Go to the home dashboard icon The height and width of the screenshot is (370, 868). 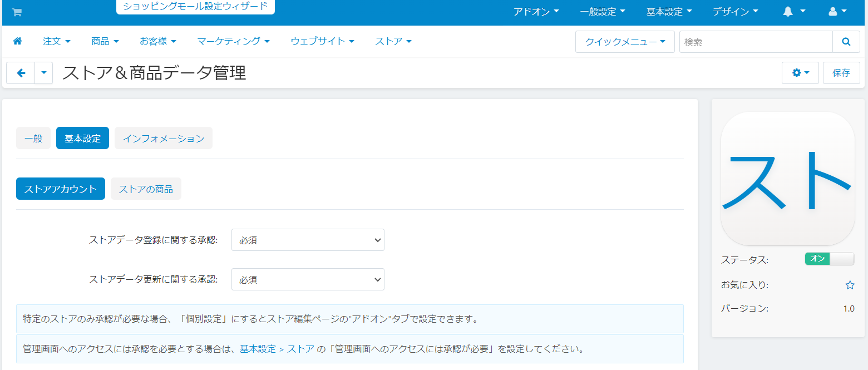[17, 41]
